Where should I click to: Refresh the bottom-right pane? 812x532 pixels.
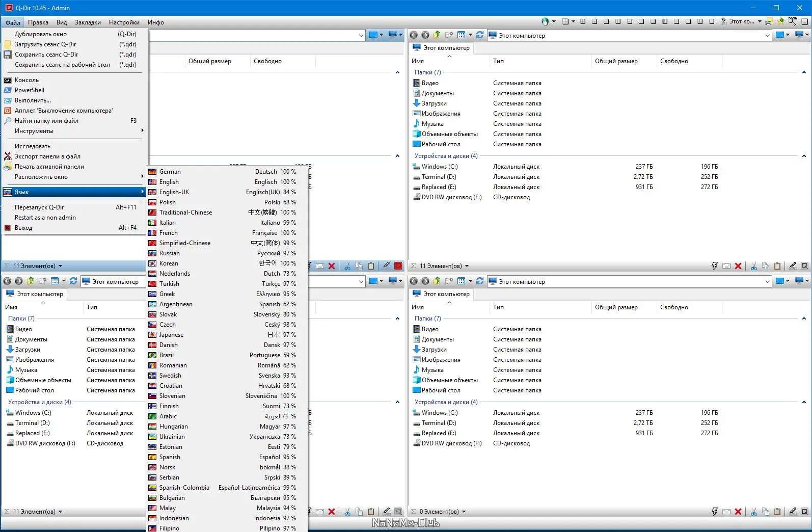tap(480, 281)
